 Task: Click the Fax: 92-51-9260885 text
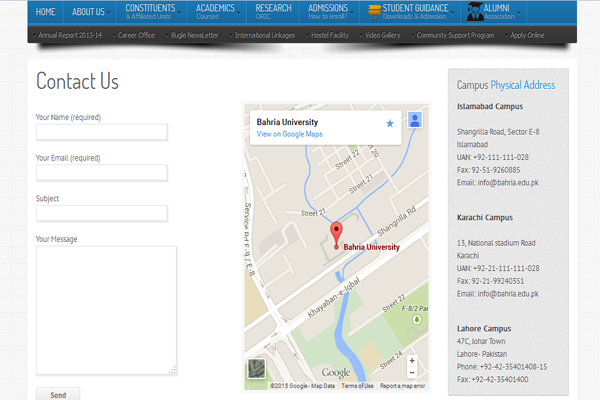[488, 170]
